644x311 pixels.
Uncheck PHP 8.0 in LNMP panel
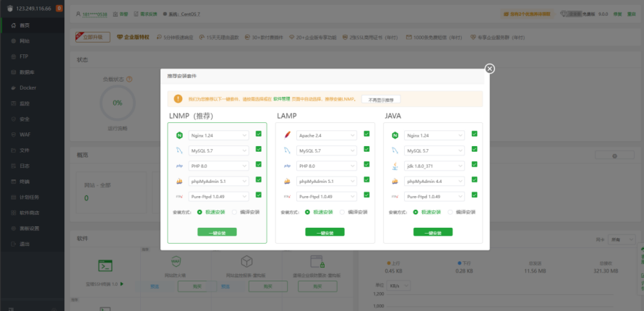click(x=258, y=164)
